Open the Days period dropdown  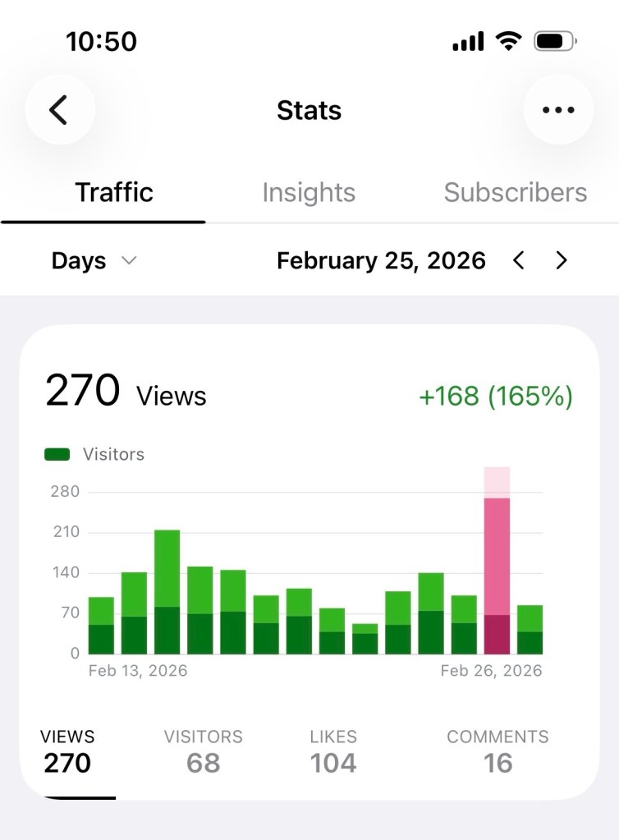pyautogui.click(x=93, y=261)
